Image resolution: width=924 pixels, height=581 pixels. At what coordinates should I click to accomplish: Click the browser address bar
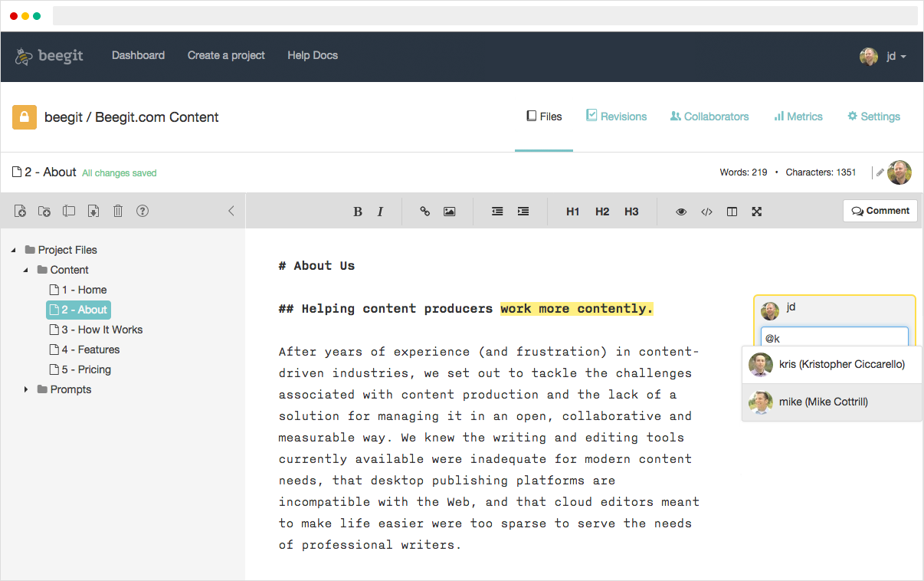(485, 15)
